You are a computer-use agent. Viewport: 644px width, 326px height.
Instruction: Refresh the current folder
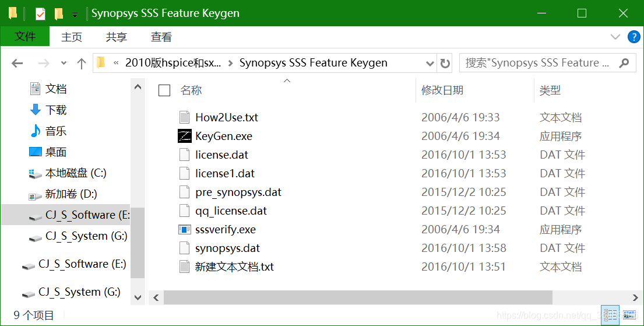445,64
